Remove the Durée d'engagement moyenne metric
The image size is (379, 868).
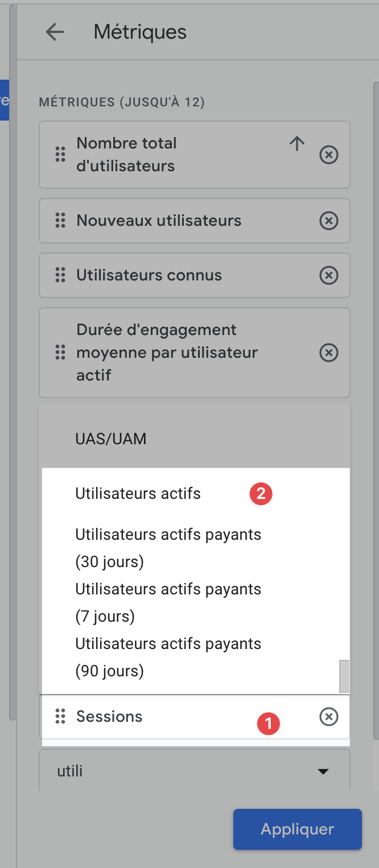pos(329,353)
